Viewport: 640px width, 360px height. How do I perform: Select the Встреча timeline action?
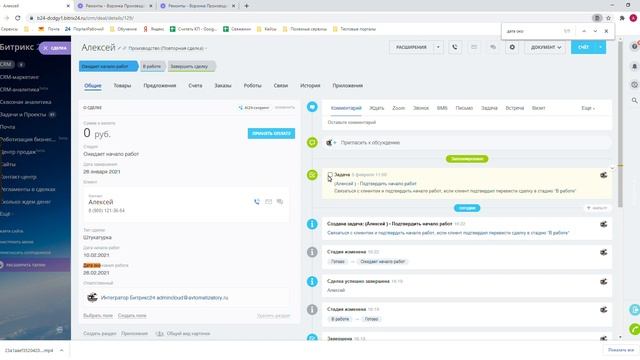(515, 108)
